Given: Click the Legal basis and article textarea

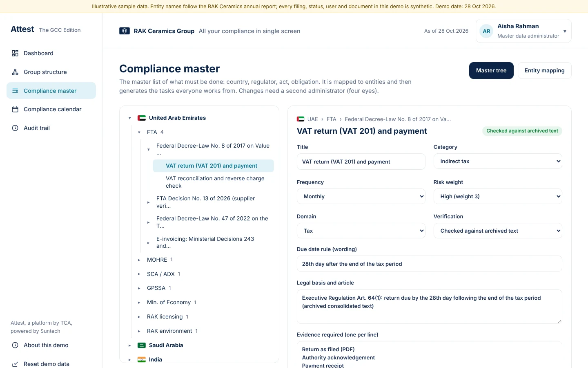Looking at the screenshot, I should pyautogui.click(x=429, y=307).
